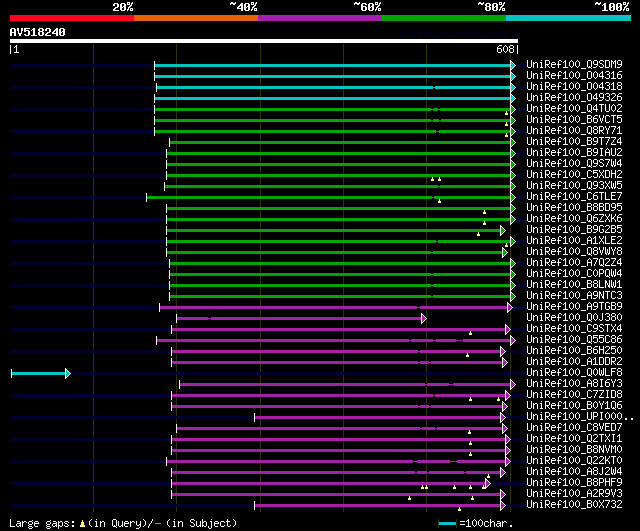This screenshot has height=531, width=640.
Task: Click the cyan alignment bar for UniRef100_Q9SDM9
Action: [x=333, y=65]
